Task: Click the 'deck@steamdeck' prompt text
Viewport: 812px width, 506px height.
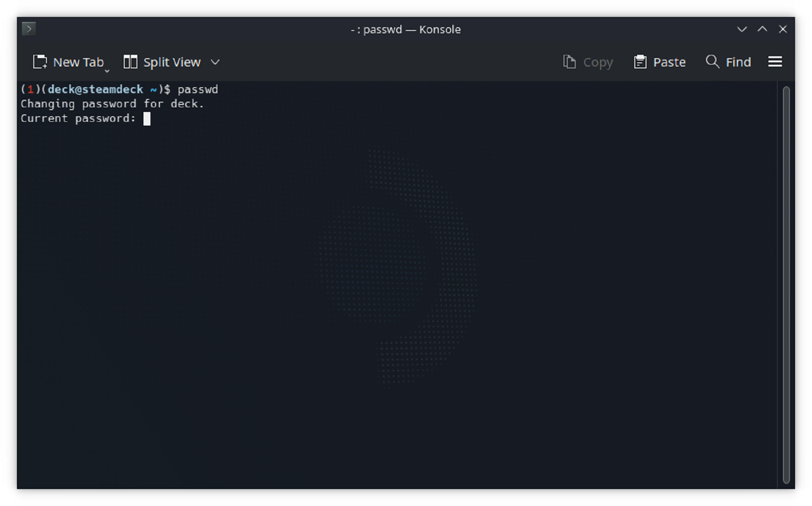Action: (x=95, y=89)
